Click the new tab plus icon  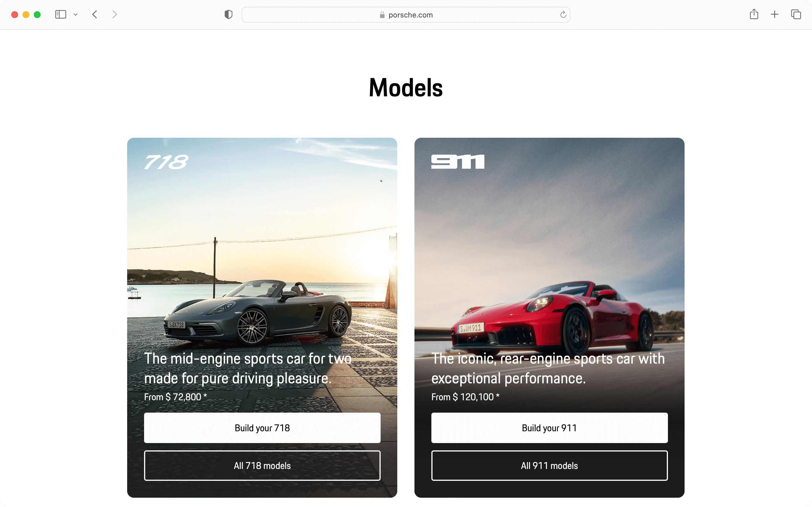[775, 14]
